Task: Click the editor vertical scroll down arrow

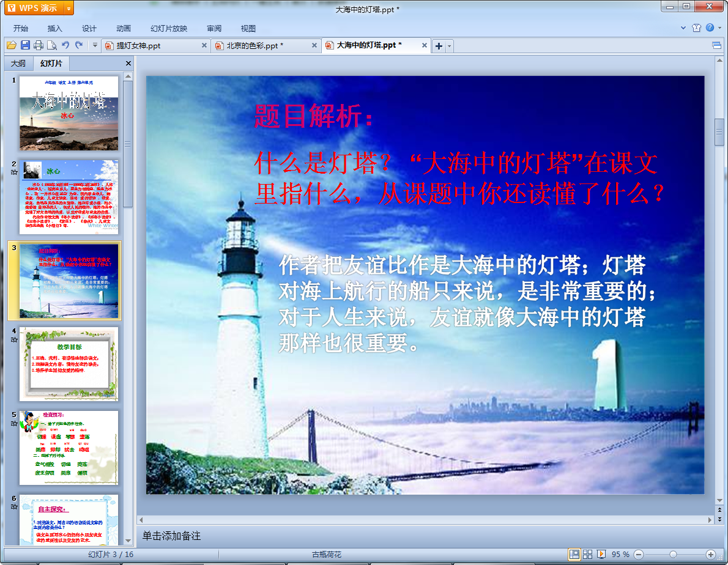Action: click(719, 501)
